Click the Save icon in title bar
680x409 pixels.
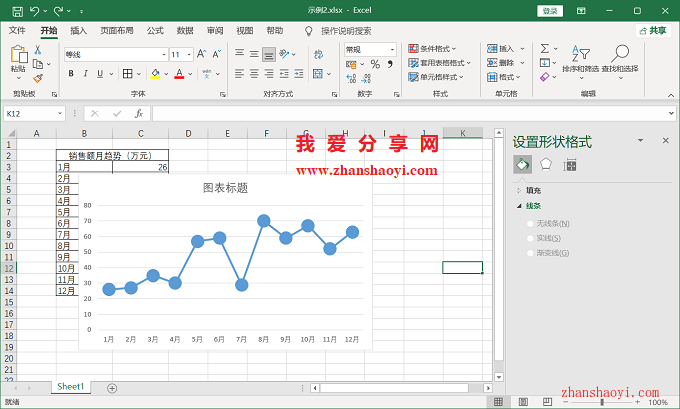(17, 11)
